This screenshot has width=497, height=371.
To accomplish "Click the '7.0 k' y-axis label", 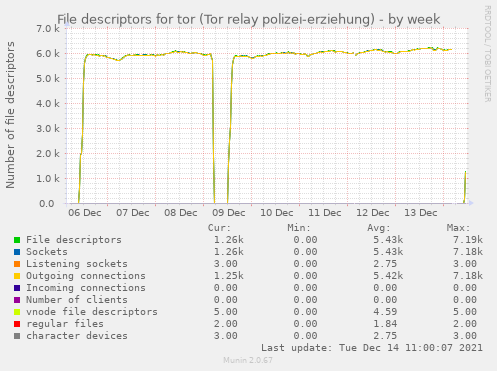I will click(48, 29).
